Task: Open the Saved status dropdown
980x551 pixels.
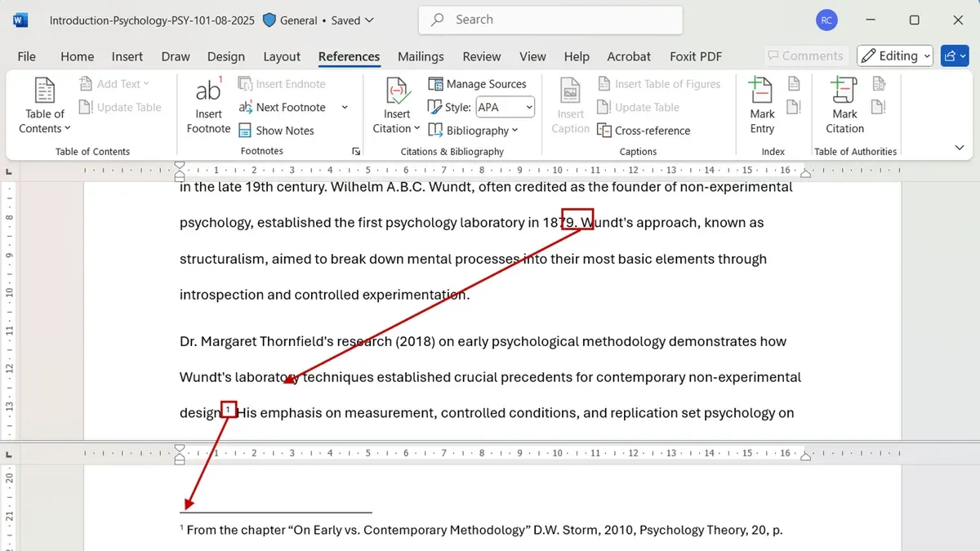Action: [353, 20]
